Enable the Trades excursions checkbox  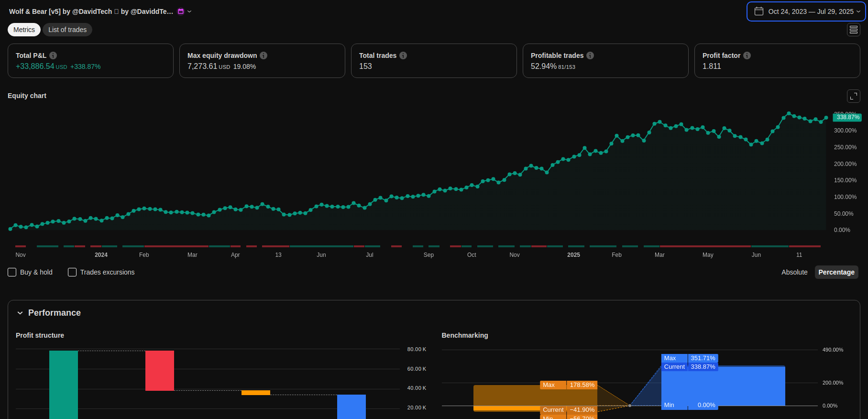pyautogui.click(x=72, y=272)
